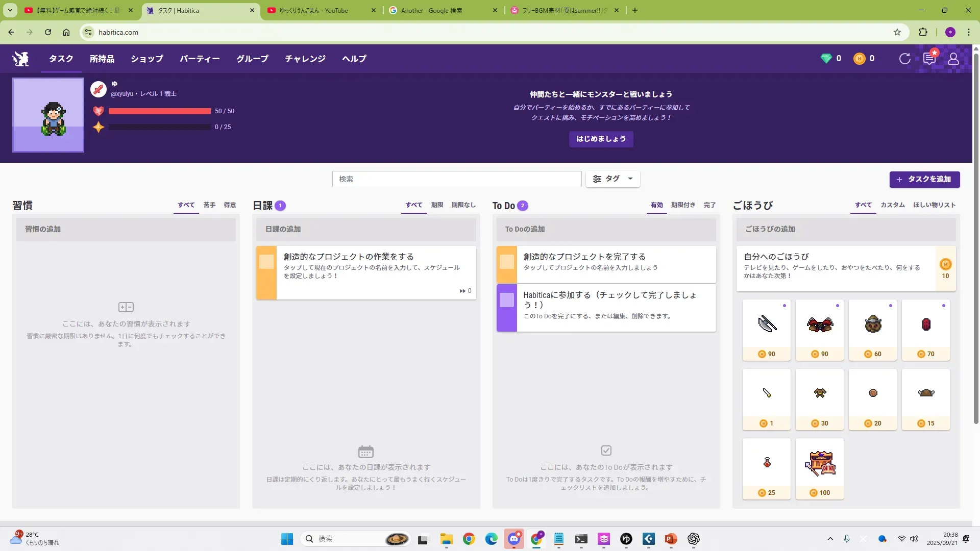The image size is (980, 551).
Task: Open the notifications message icon
Action: coord(929,59)
